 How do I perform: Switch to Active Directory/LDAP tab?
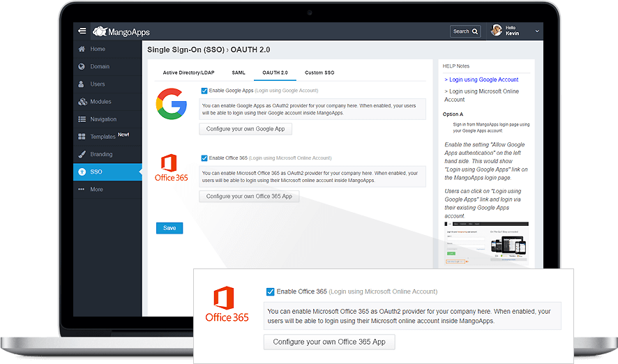point(189,73)
